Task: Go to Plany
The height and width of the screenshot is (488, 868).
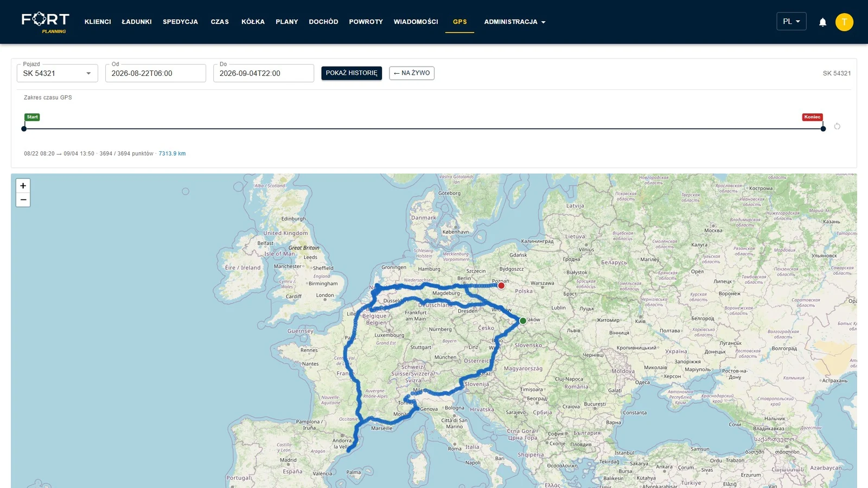Action: pos(287,22)
